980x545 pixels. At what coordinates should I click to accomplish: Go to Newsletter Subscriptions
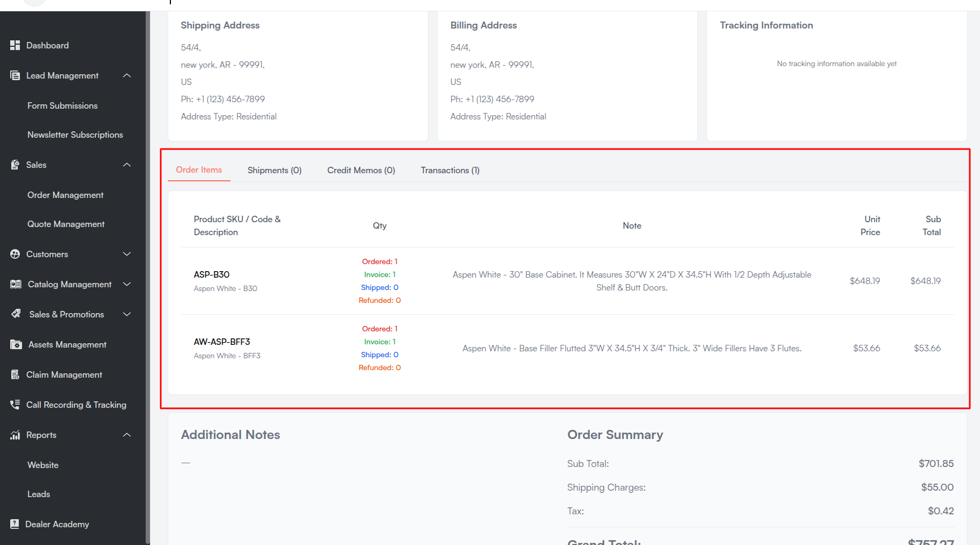pyautogui.click(x=75, y=135)
